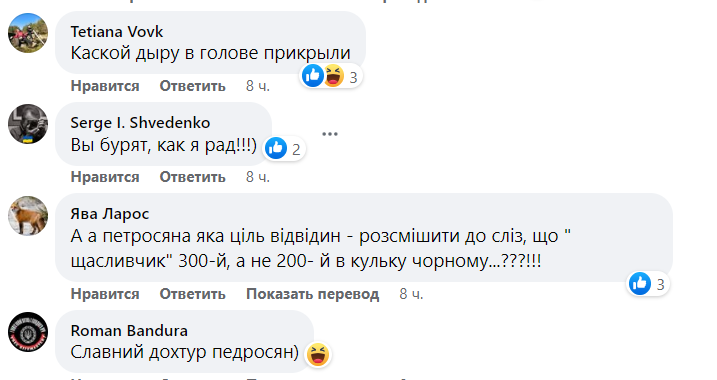Open Ява Ларос fox avatar
Screen dimensions: 717x380
[x=28, y=216]
